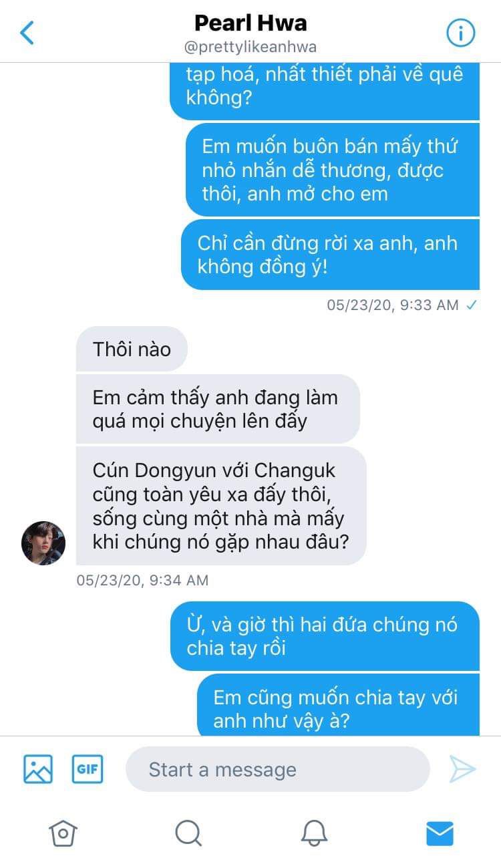Tap the send message paper plane icon

[462, 769]
